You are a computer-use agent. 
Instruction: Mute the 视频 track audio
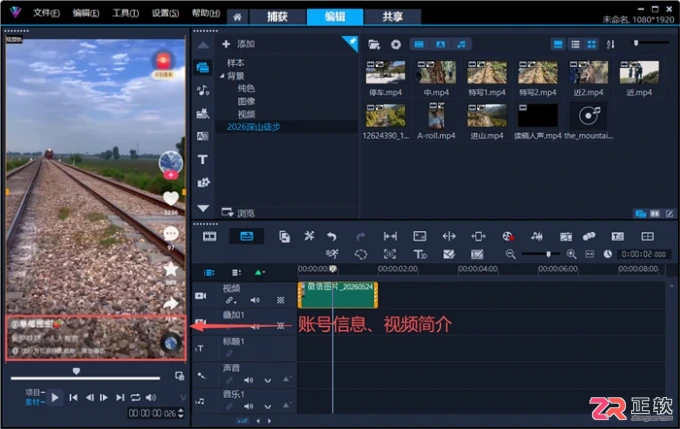point(255,300)
